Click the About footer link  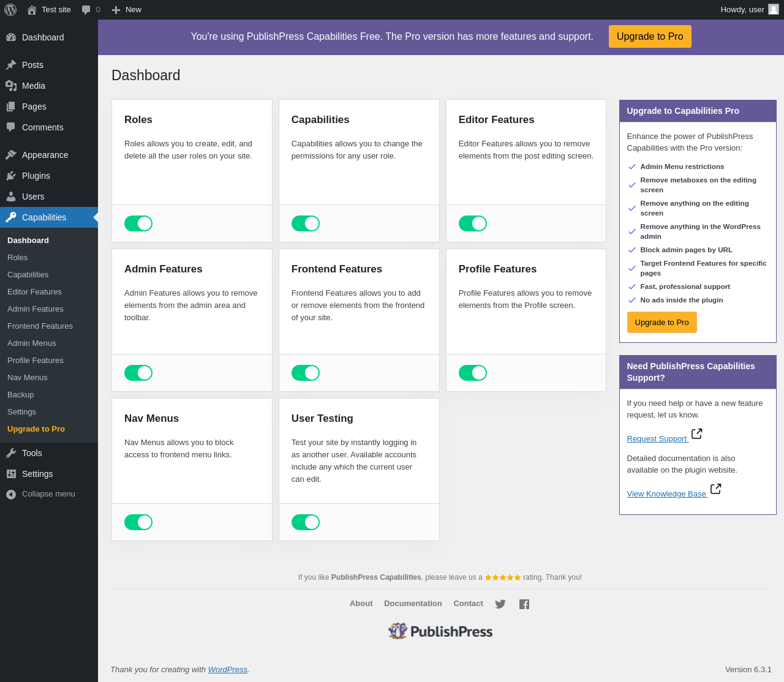(x=361, y=604)
